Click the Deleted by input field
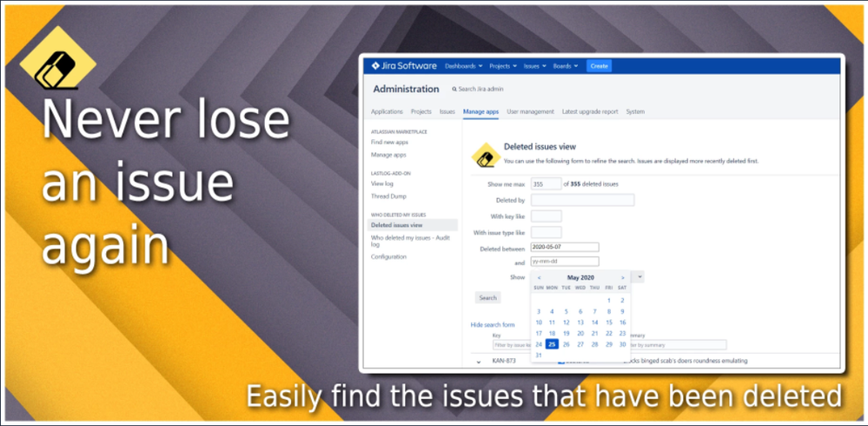The height and width of the screenshot is (426, 868). (x=582, y=200)
